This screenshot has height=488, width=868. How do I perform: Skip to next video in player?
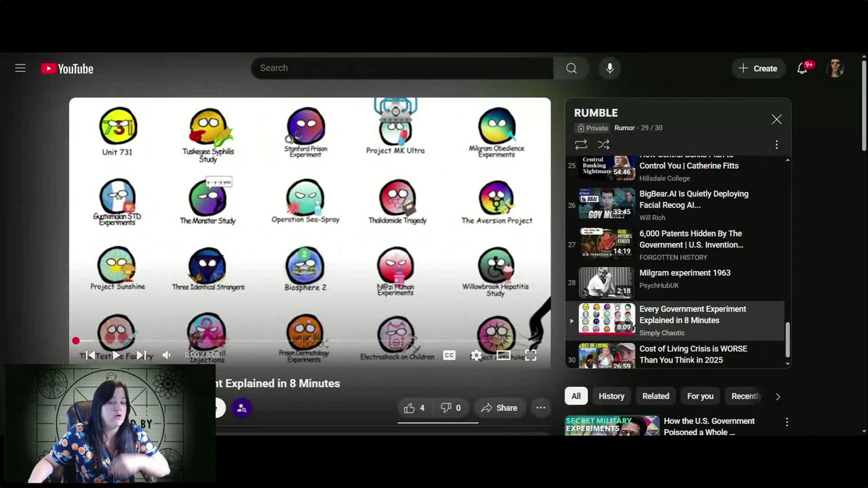coord(141,355)
